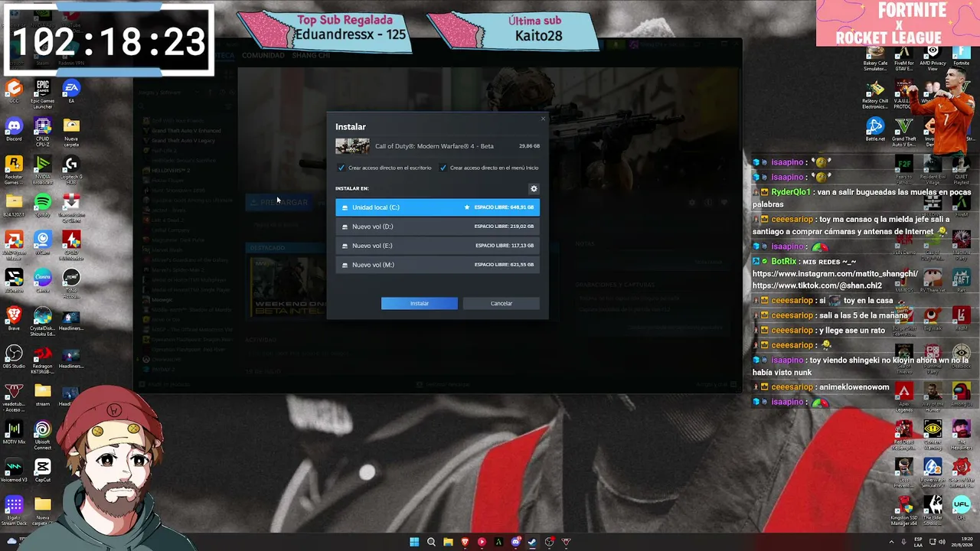Open the Nueva carpeta folder under the EA icon
The image size is (980, 551).
[71, 132]
